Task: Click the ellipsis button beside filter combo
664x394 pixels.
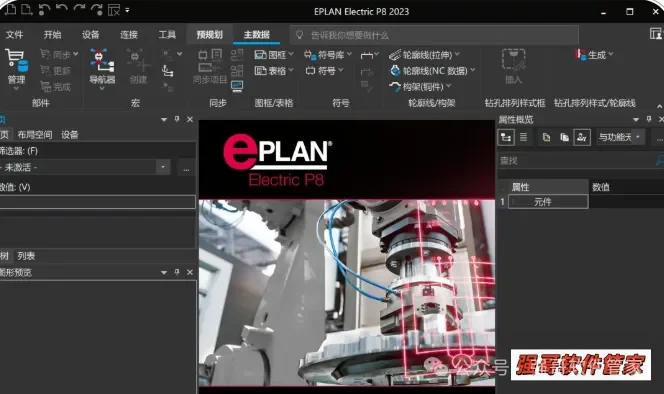Action: point(186,168)
